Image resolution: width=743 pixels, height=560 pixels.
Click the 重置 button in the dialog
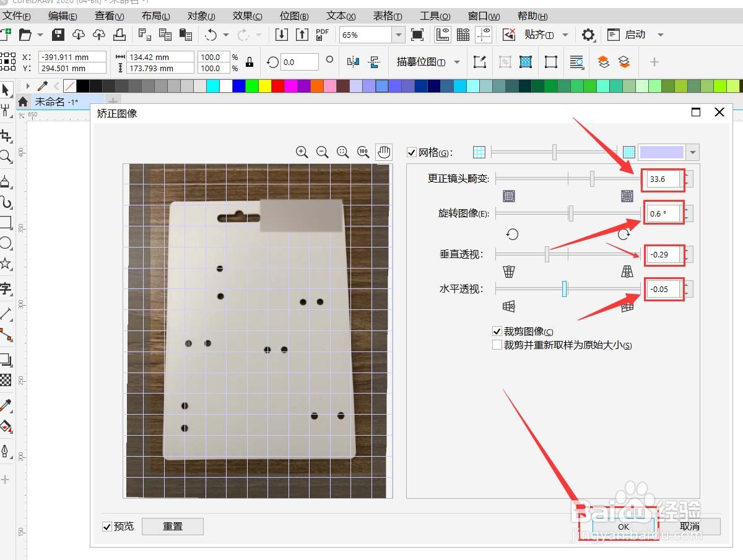pos(173,527)
